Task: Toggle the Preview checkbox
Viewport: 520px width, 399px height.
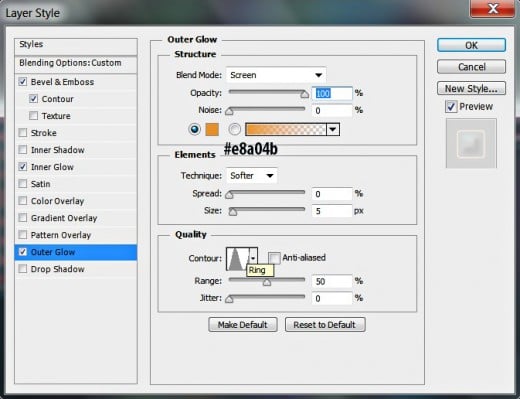Action: pyautogui.click(x=451, y=107)
